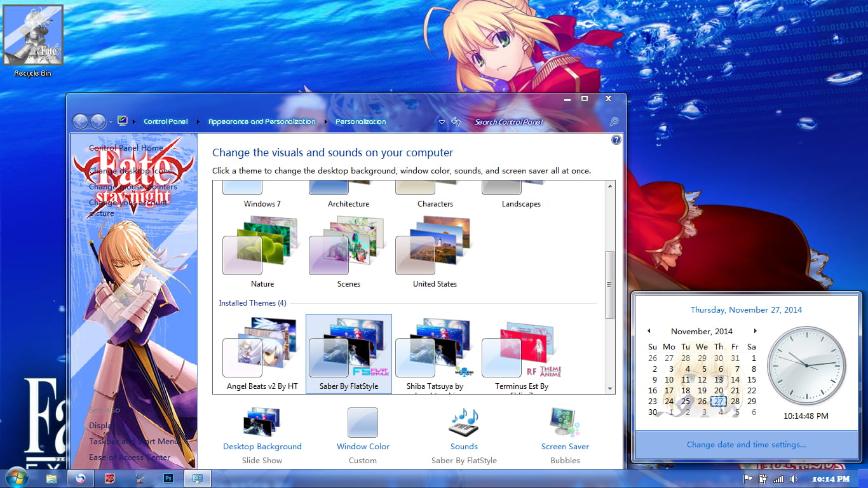This screenshot has height=488, width=868.
Task: Navigate to Control Panel via breadcrumb
Action: (165, 121)
